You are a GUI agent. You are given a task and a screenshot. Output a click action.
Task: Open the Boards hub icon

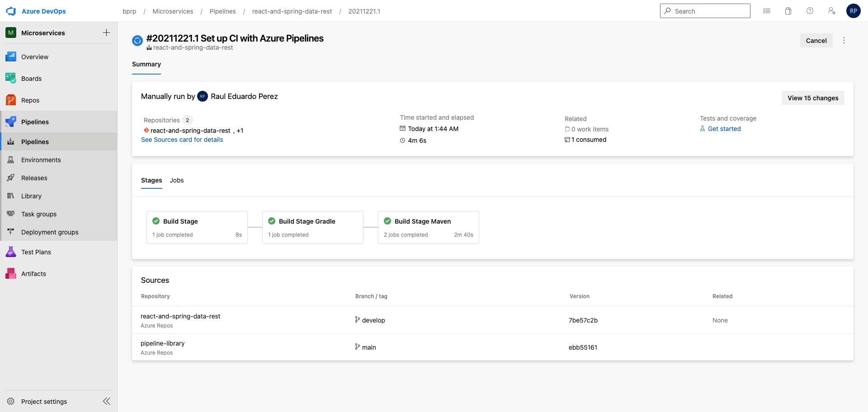[x=11, y=79]
